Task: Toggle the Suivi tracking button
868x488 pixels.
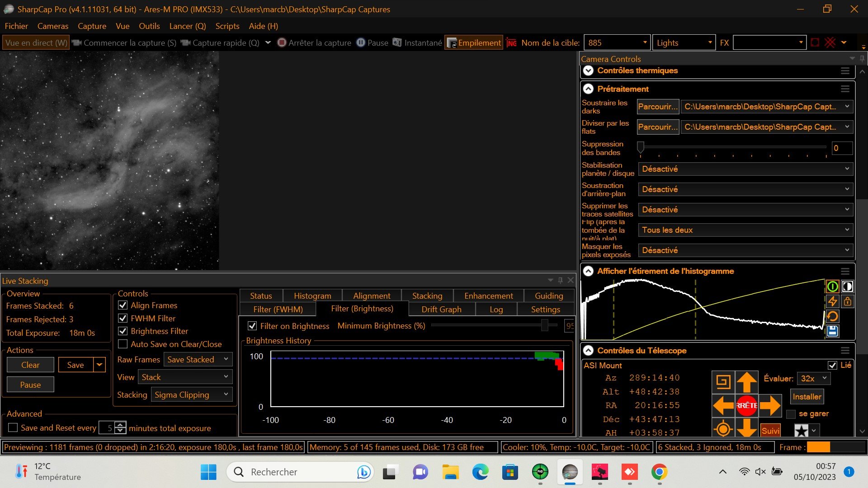Action: (x=770, y=431)
